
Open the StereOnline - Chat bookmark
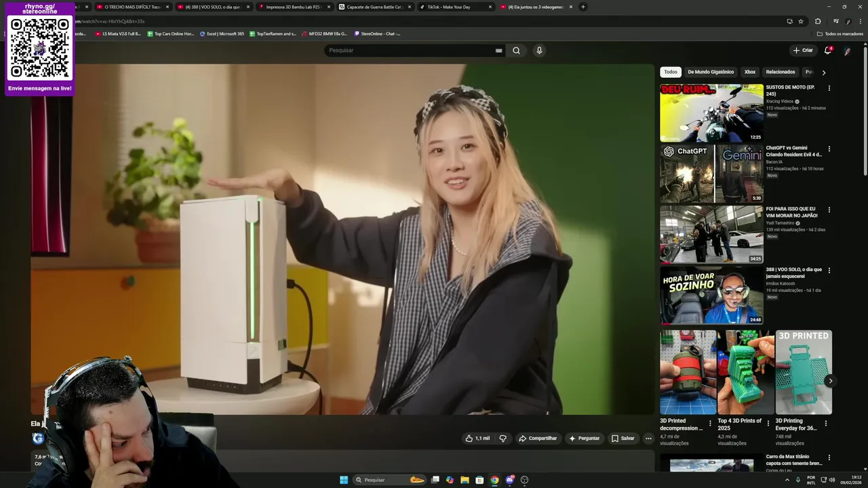(377, 33)
